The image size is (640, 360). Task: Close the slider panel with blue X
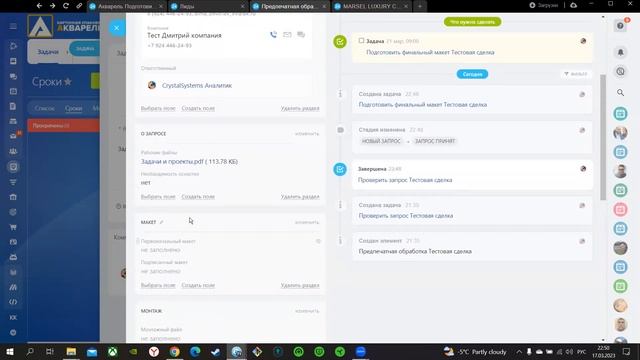(x=117, y=28)
